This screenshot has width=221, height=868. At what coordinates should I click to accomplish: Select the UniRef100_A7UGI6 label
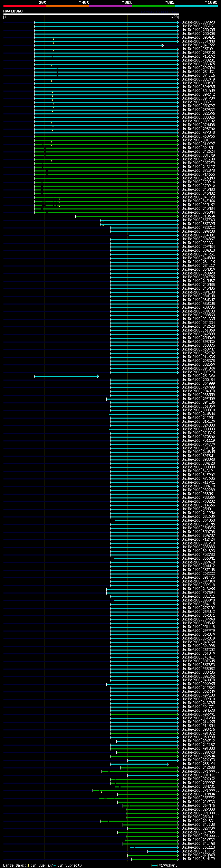[x=198, y=433]
